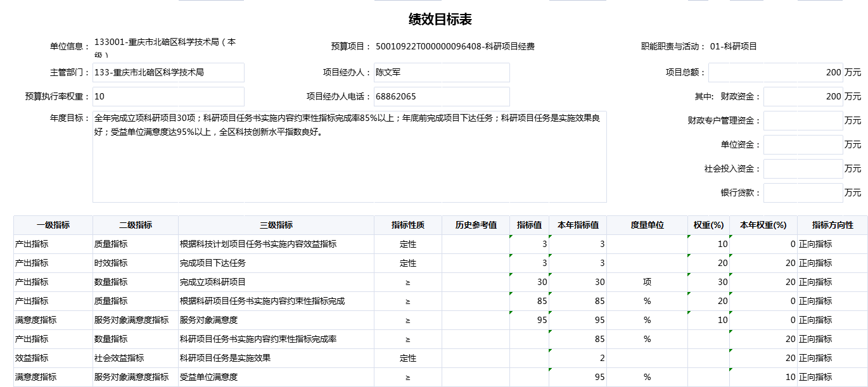868x387 pixels.
Task: Click the 本年权重(%) column header
Action: tap(763, 225)
